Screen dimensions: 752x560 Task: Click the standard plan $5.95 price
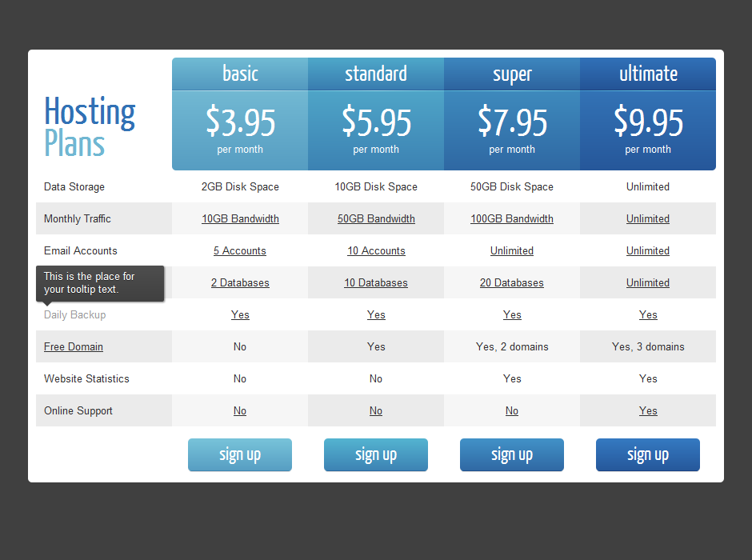(377, 122)
